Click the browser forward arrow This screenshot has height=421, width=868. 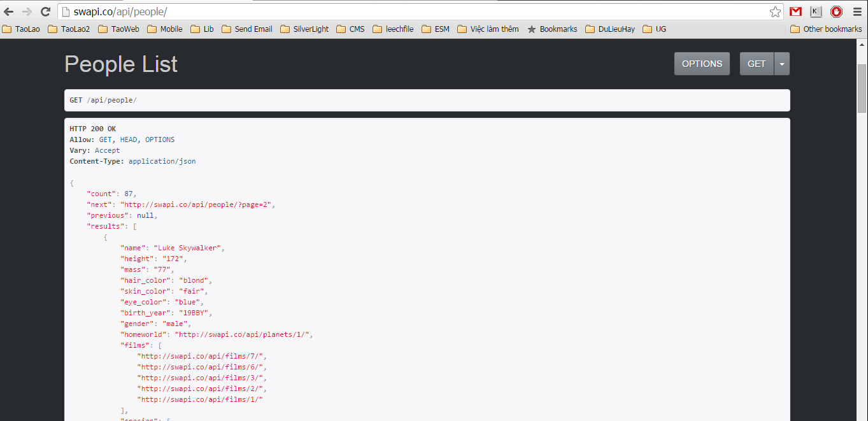tap(27, 11)
